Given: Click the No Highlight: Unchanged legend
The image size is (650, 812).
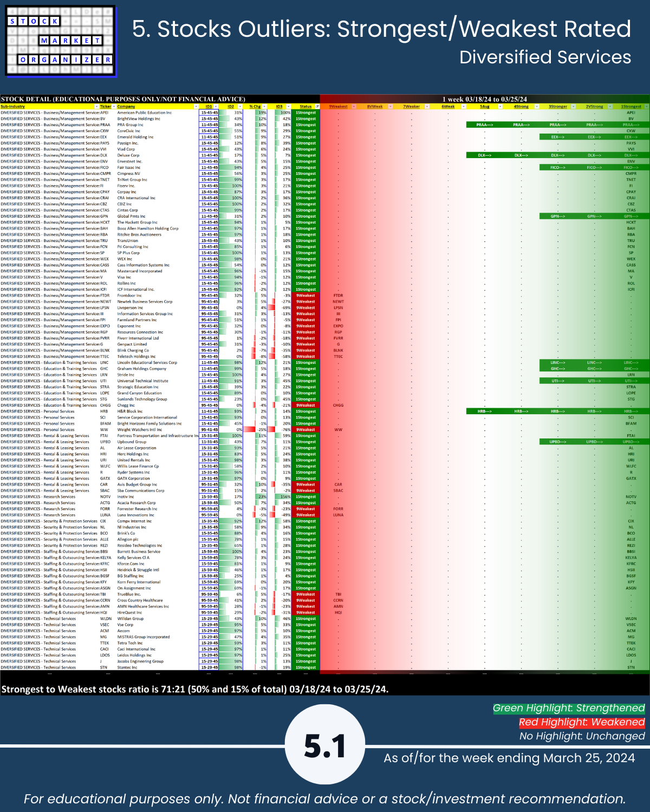Looking at the screenshot, I should [x=582, y=736].
